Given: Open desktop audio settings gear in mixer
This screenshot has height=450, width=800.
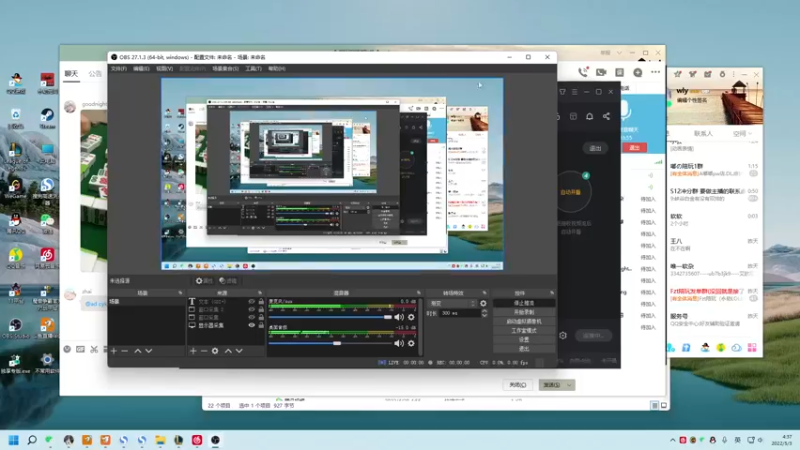Looking at the screenshot, I should pos(411,343).
